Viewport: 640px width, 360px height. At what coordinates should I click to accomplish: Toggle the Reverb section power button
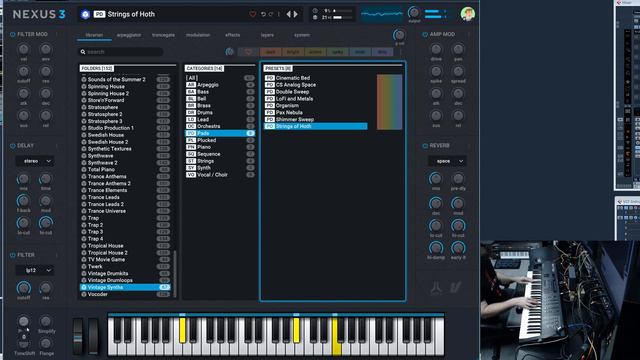tap(425, 146)
